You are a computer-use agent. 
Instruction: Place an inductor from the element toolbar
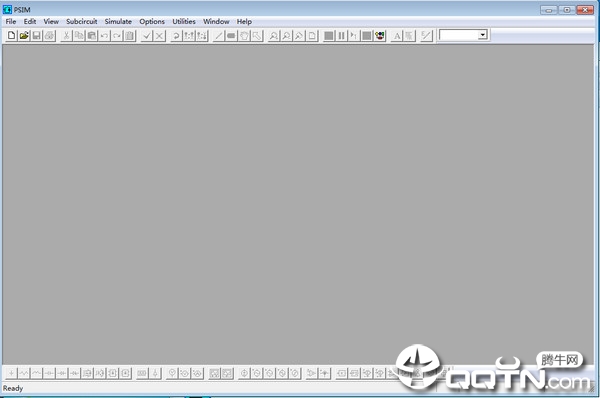[36, 373]
